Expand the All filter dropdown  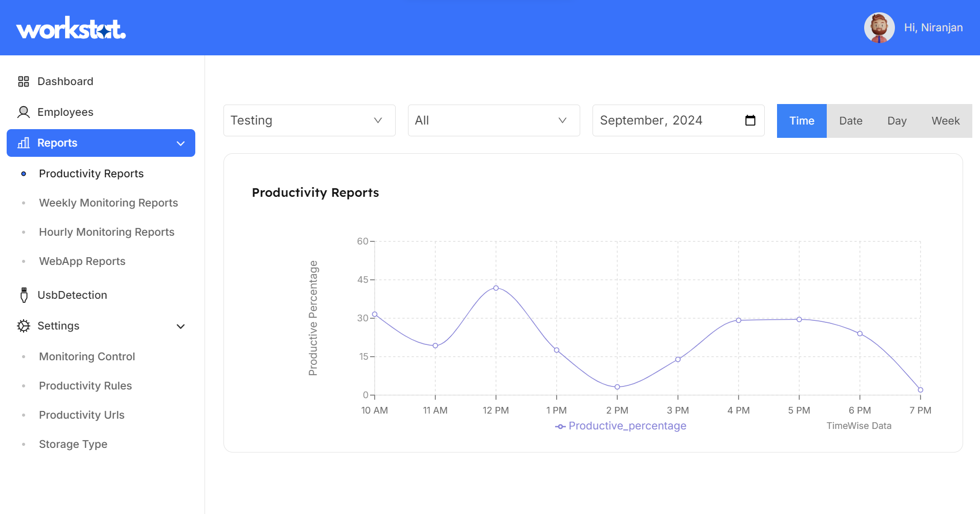493,120
